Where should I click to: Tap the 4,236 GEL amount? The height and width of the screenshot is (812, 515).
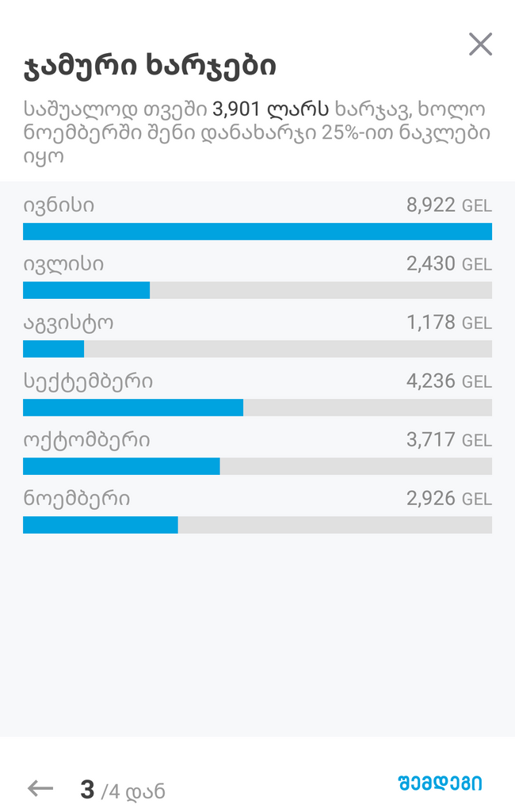pyautogui.click(x=448, y=381)
